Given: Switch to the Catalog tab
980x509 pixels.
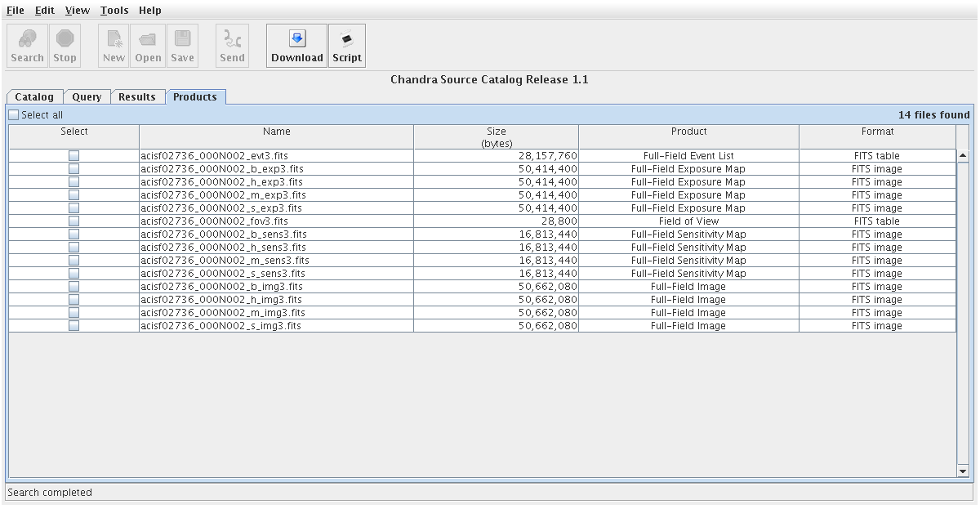Looking at the screenshot, I should [x=34, y=96].
